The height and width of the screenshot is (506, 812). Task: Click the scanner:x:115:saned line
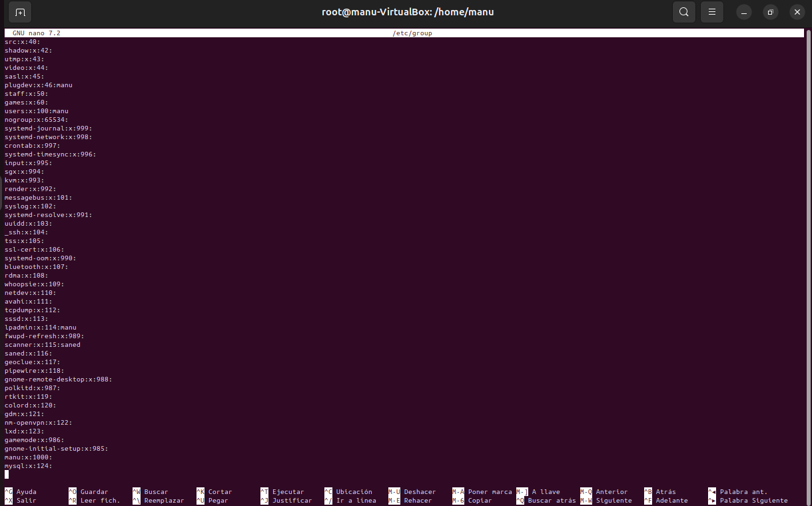point(42,345)
